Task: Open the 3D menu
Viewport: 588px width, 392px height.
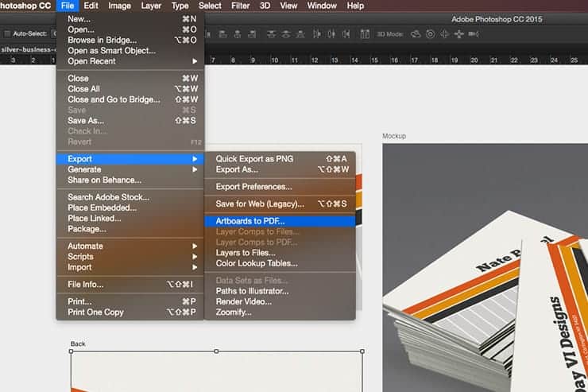Action: 265,6
